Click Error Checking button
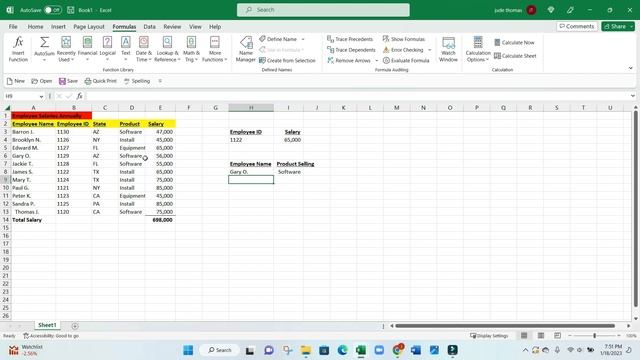 (403, 50)
